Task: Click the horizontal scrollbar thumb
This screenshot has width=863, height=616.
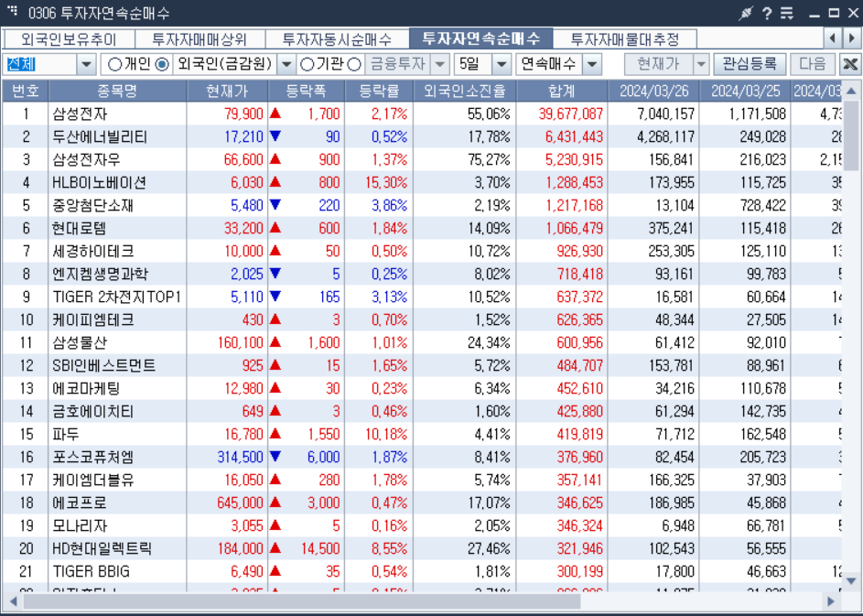Action: pyautogui.click(x=302, y=601)
